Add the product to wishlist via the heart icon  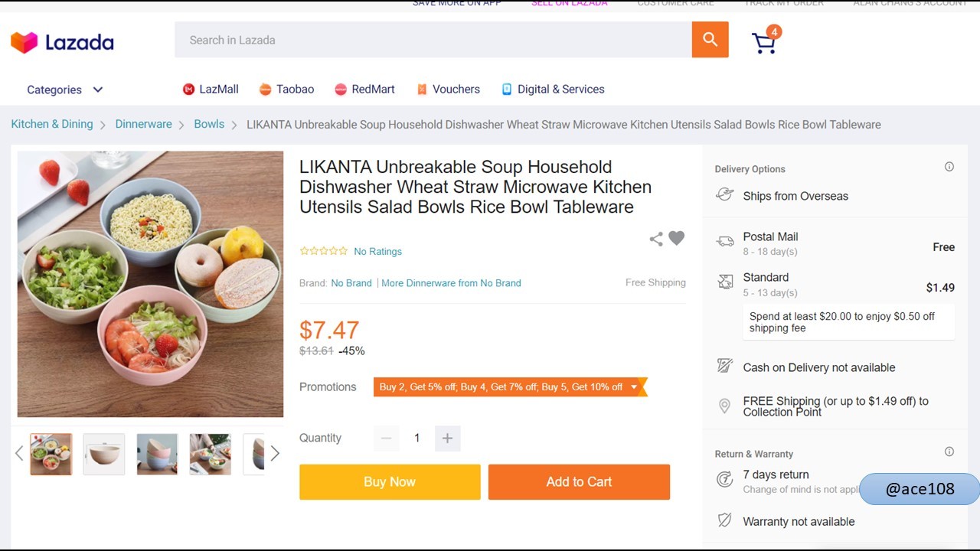pos(676,238)
